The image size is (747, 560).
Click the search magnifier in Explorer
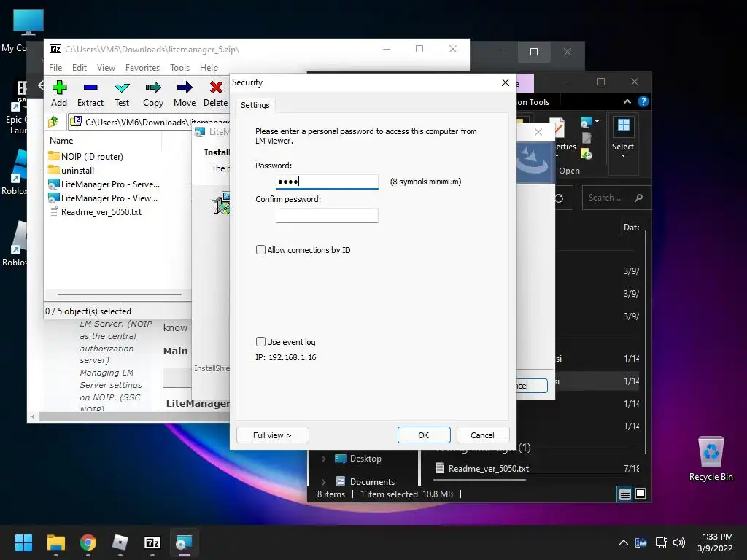(x=638, y=198)
